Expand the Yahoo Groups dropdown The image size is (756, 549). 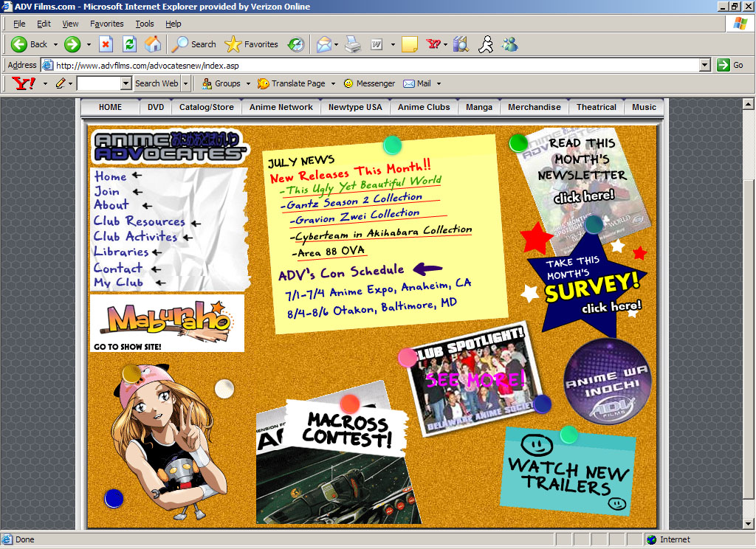[x=248, y=83]
